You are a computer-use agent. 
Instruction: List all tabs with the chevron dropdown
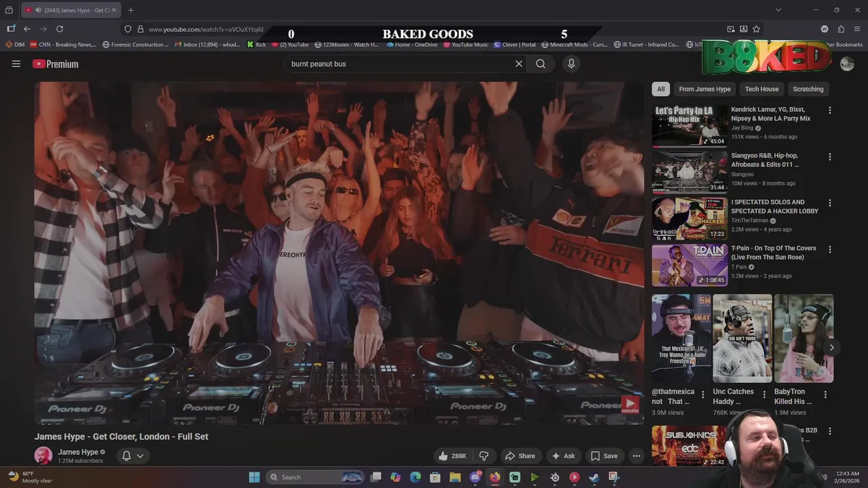[778, 10]
